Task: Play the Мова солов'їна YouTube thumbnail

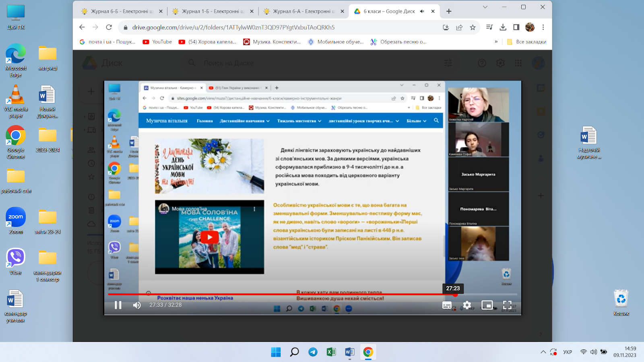Action: 209,237
